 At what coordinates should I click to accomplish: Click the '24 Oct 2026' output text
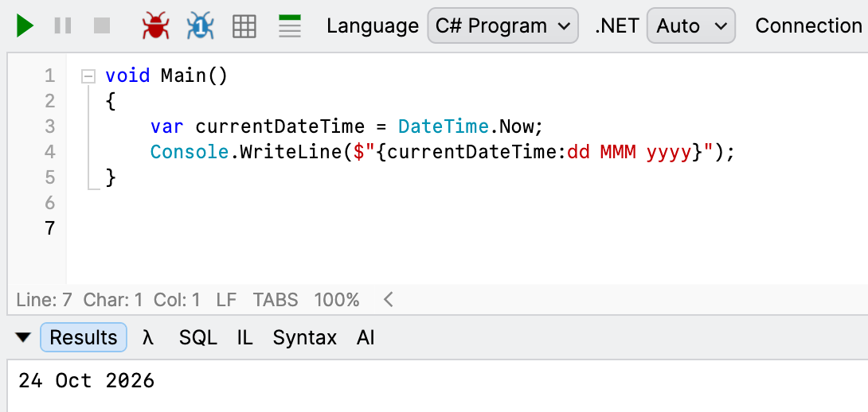(x=87, y=381)
